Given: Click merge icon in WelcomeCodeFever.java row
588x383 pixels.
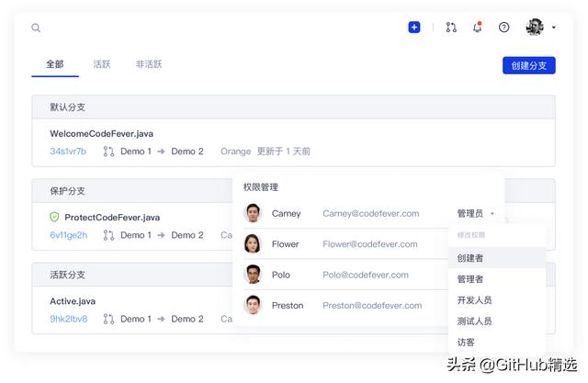Looking at the screenshot, I should [x=108, y=152].
